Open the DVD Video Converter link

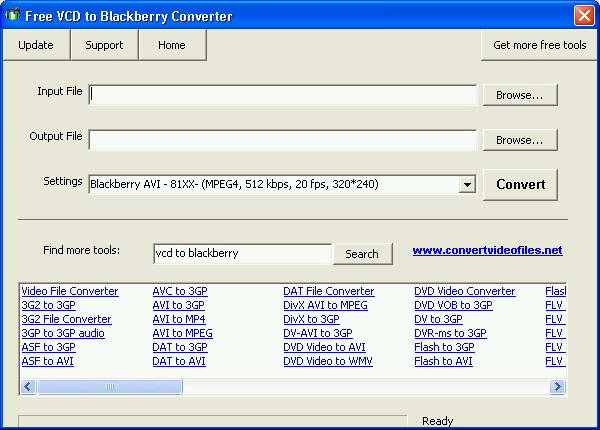pyautogui.click(x=465, y=291)
